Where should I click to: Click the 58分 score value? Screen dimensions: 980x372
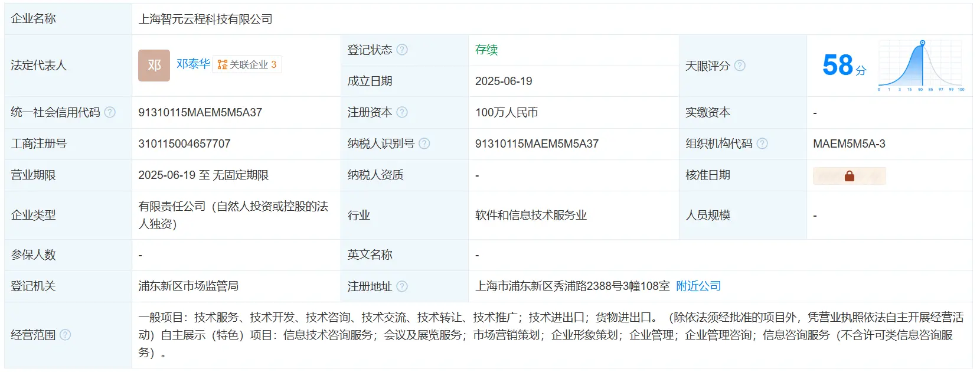click(x=844, y=65)
